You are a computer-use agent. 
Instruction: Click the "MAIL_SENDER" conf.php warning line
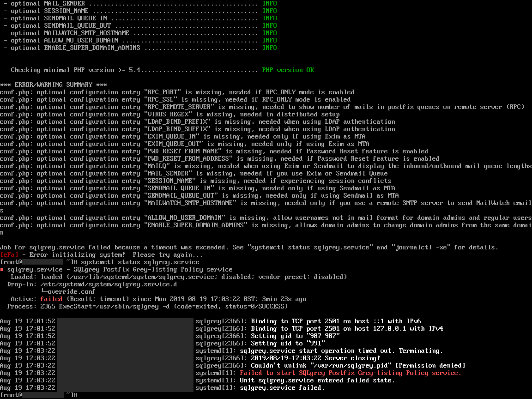pyautogui.click(x=194, y=173)
